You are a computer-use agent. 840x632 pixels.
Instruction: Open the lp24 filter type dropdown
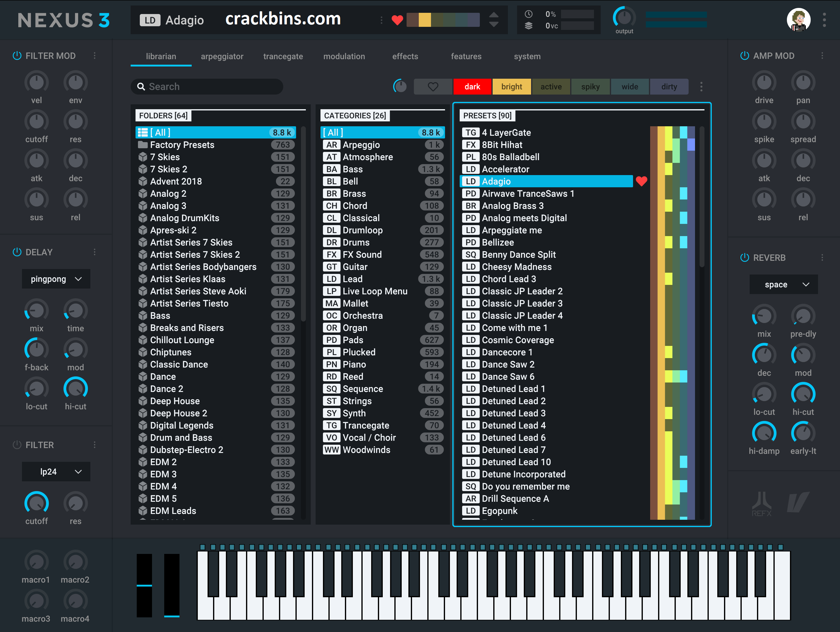point(56,472)
